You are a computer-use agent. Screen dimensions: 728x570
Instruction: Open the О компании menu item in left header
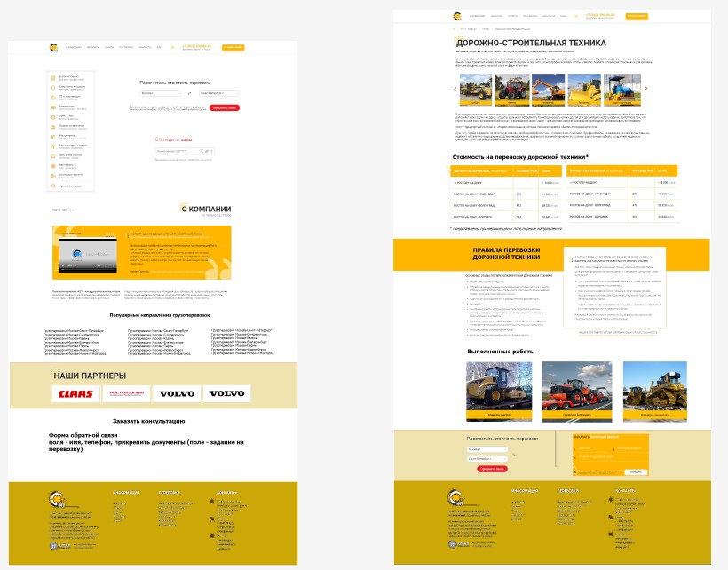click(73, 47)
